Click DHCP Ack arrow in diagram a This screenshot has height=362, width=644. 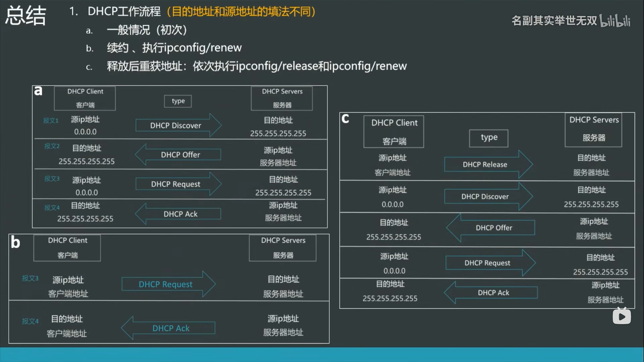click(180, 214)
